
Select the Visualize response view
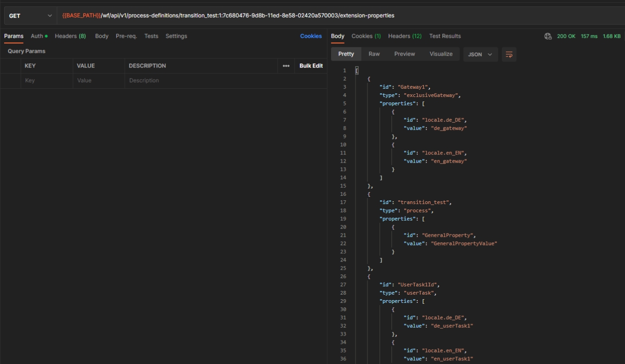tap(441, 54)
